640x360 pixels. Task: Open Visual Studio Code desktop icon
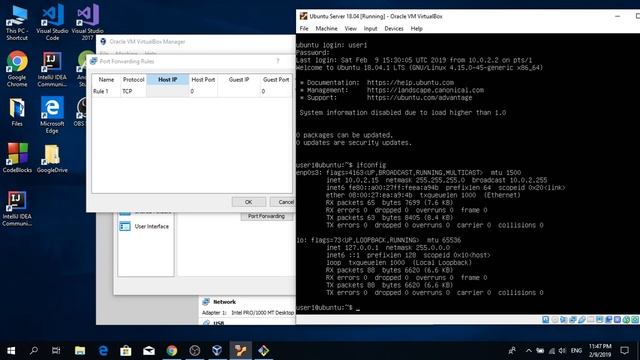52,22
